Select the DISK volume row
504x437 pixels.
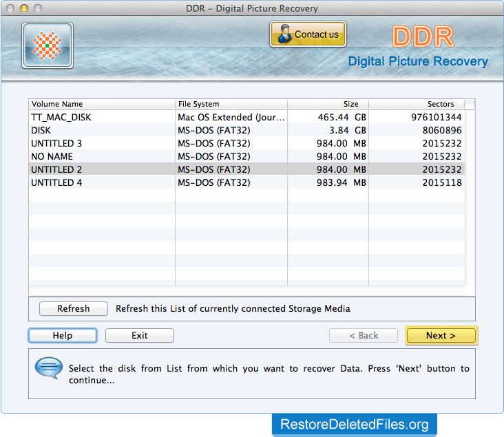[x=246, y=130]
